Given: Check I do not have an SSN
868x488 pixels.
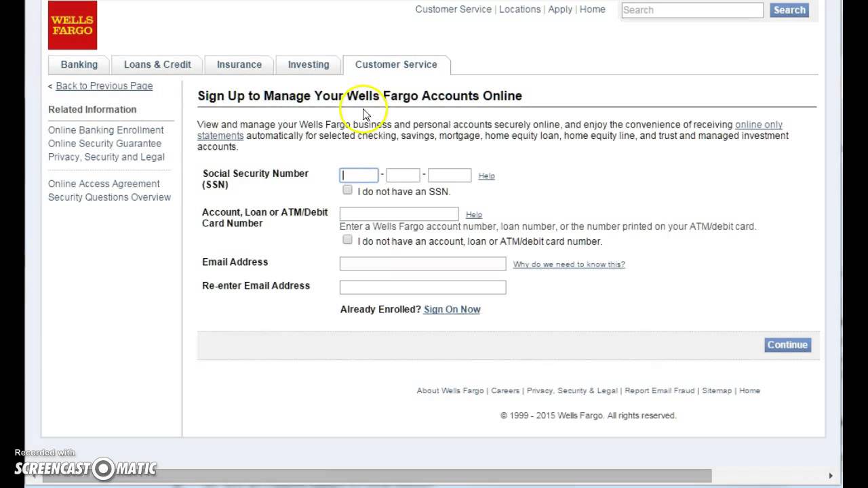Looking at the screenshot, I should 347,190.
